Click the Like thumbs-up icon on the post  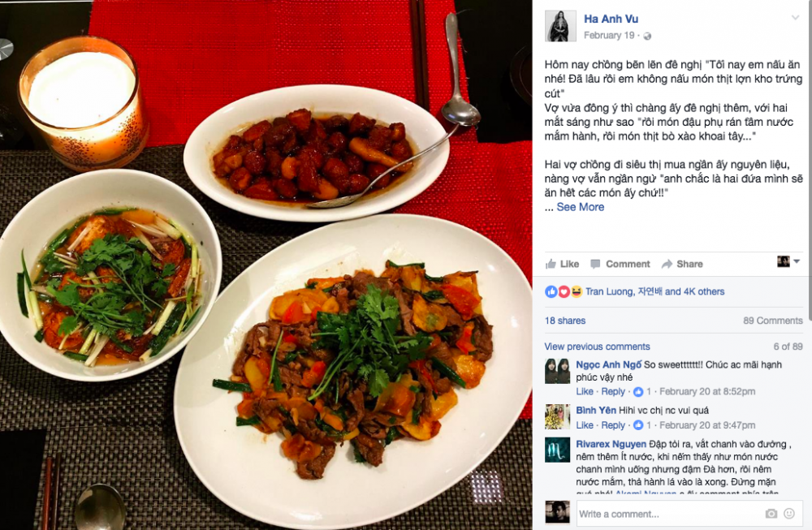[551, 264]
